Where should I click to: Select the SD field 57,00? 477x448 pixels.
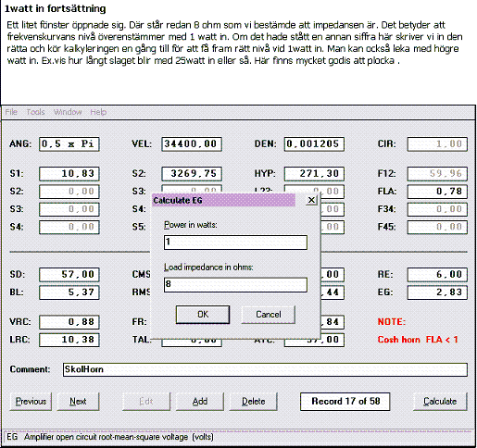pos(69,275)
